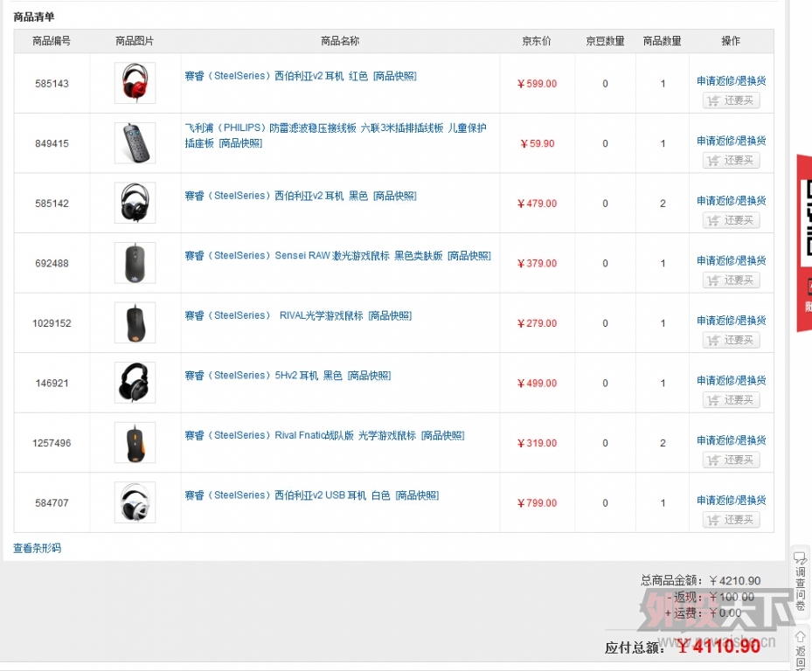View 商品快照 for the red 西伯利亚v2 headset
This screenshot has width=812, height=671.
394,76
